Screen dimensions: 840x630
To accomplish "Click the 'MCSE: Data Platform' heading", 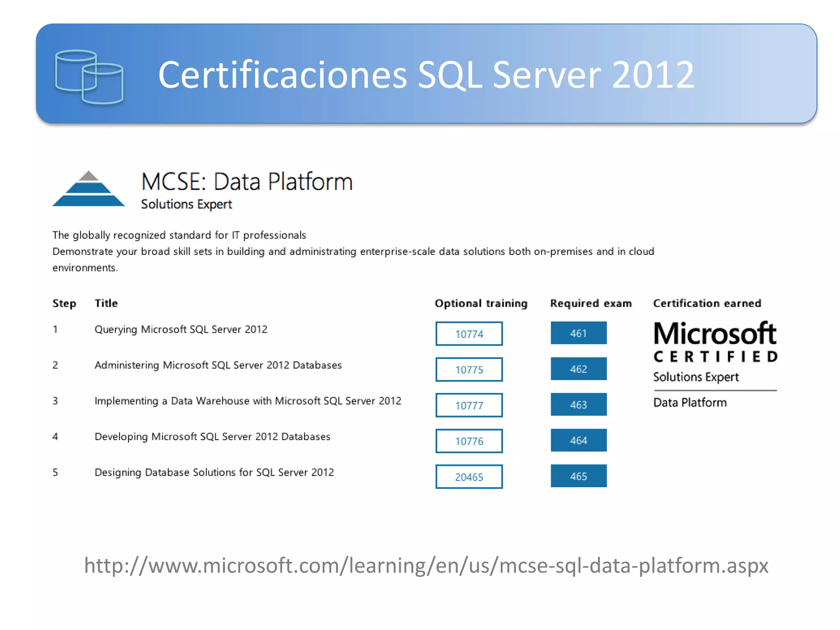I will point(247,181).
